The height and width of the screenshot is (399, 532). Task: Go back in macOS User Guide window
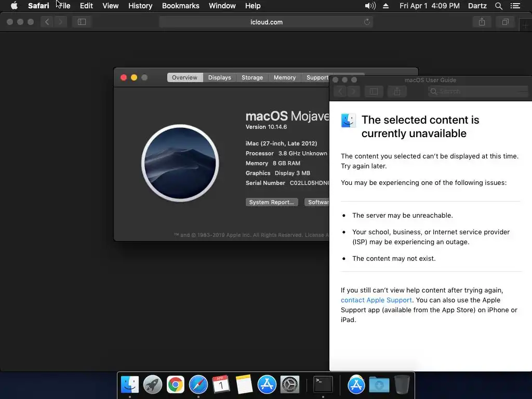pos(341,91)
